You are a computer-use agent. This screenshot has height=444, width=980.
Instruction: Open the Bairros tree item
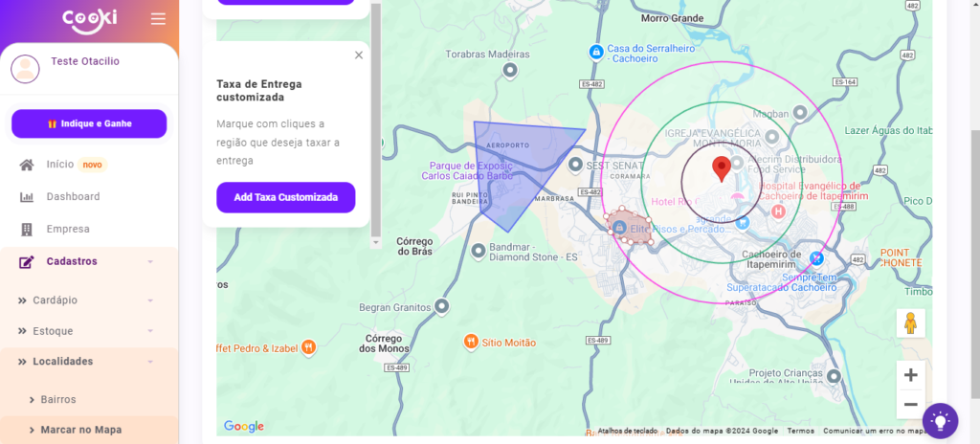[57, 399]
